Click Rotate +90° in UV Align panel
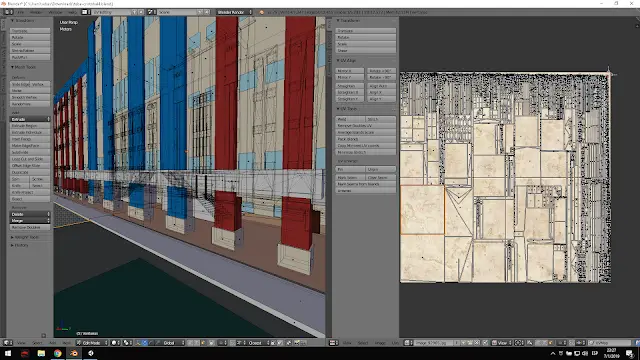640x360 pixels. click(x=381, y=71)
